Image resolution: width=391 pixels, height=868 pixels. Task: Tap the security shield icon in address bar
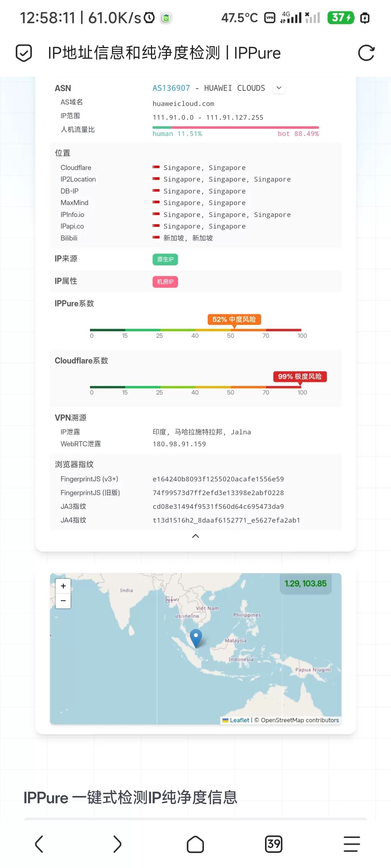[x=24, y=53]
